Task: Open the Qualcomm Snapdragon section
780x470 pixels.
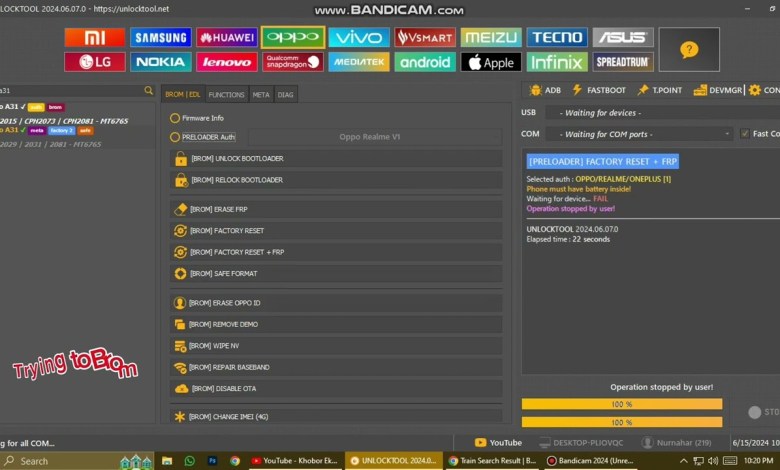Action: pos(293,62)
